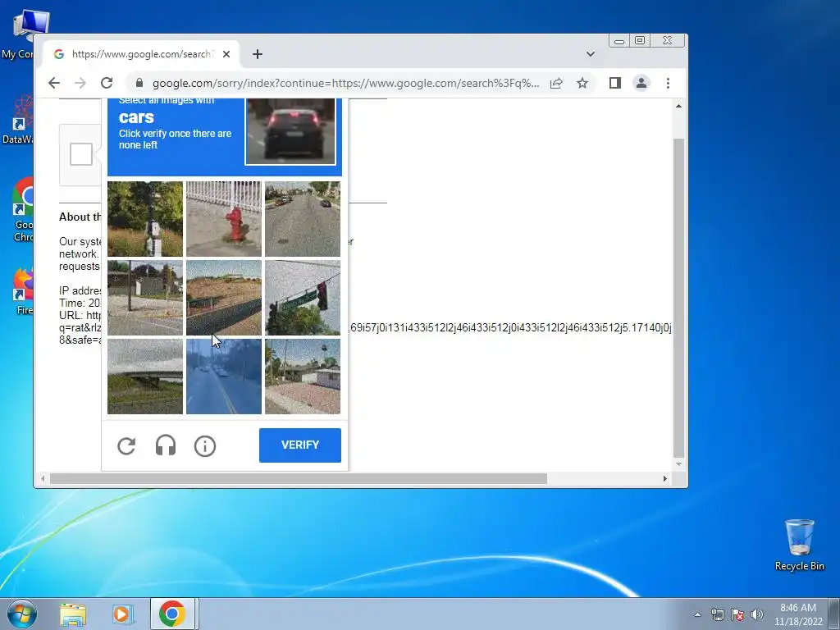
Task: Open the Chrome three-dot menu
Action: pos(668,83)
